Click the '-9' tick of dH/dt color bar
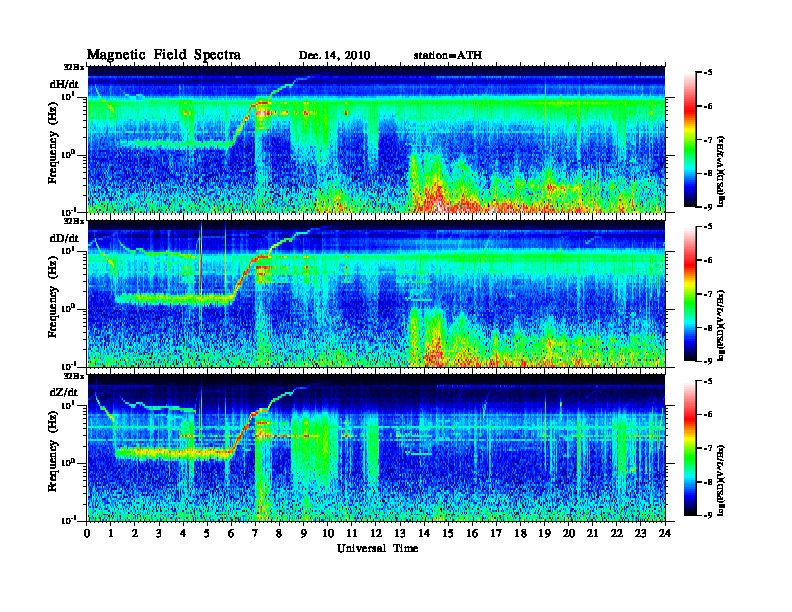Image resolution: width=792 pixels, height=612 pixels. coord(708,207)
